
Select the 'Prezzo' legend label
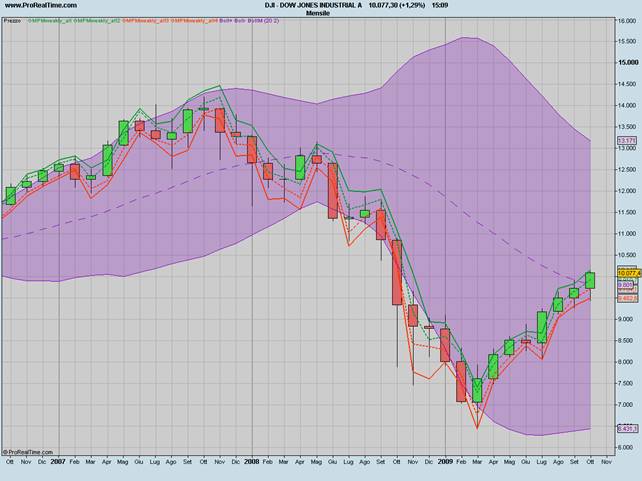[12, 20]
